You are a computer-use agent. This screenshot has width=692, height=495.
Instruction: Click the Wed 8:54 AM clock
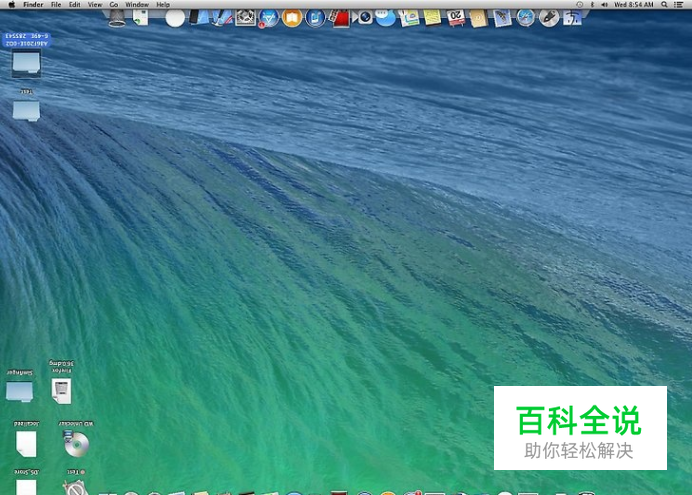point(634,4)
